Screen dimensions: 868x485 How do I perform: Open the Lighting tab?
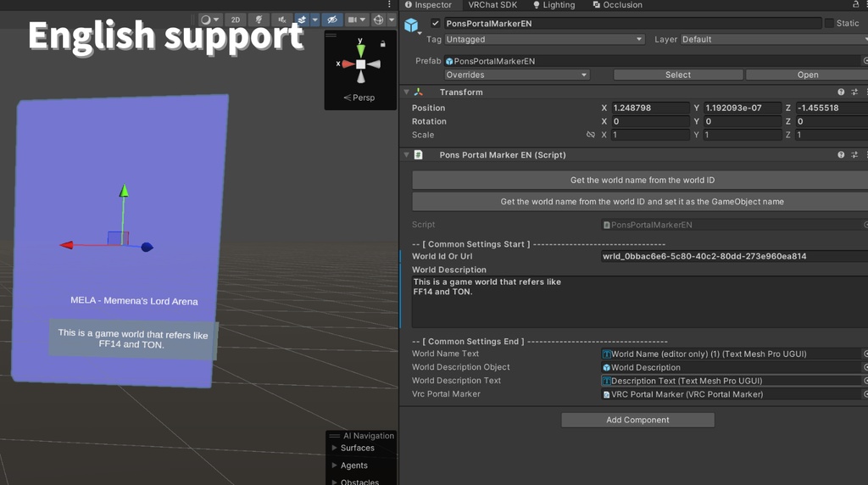pos(554,5)
